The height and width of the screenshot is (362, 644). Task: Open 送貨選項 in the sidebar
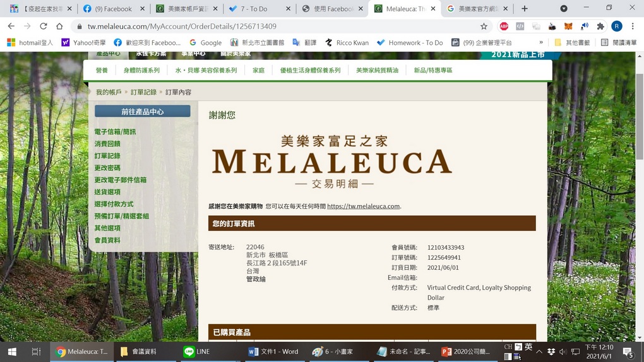point(107,192)
